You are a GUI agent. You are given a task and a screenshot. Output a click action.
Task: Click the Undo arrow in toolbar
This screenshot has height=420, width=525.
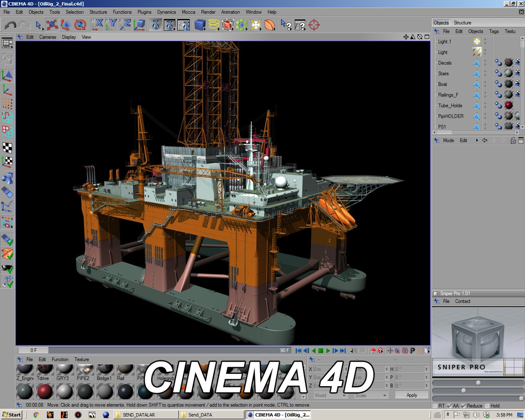[x=10, y=25]
